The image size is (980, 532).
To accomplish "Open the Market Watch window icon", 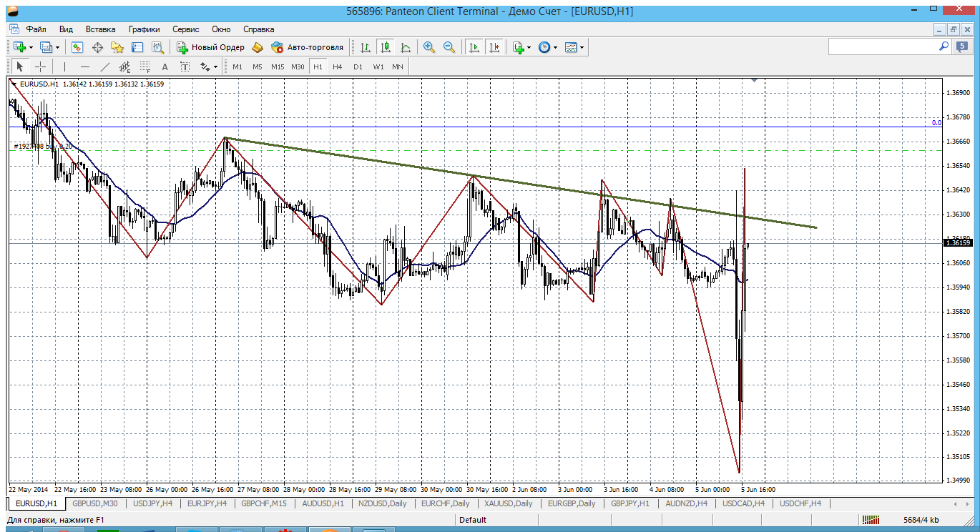I will click(x=77, y=47).
